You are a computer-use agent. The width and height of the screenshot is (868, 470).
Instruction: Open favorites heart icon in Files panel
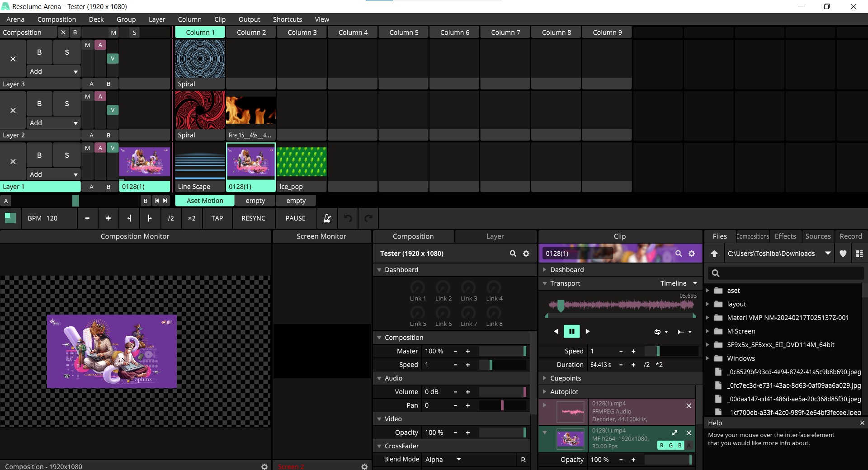(x=843, y=254)
